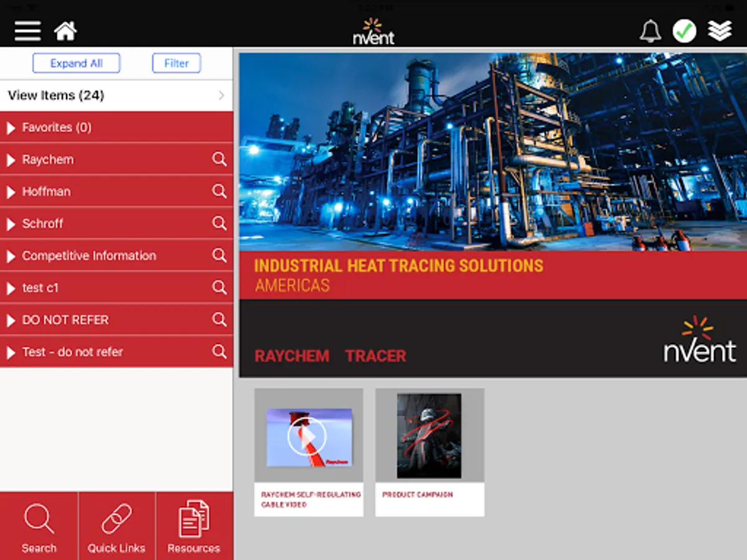Go to the Home screen icon
This screenshot has height=560, width=747.
(65, 30)
